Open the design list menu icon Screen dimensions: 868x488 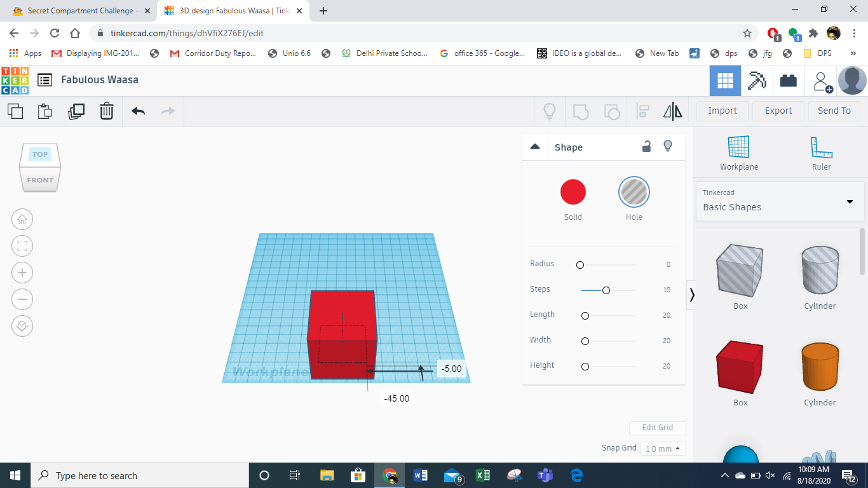coord(44,80)
